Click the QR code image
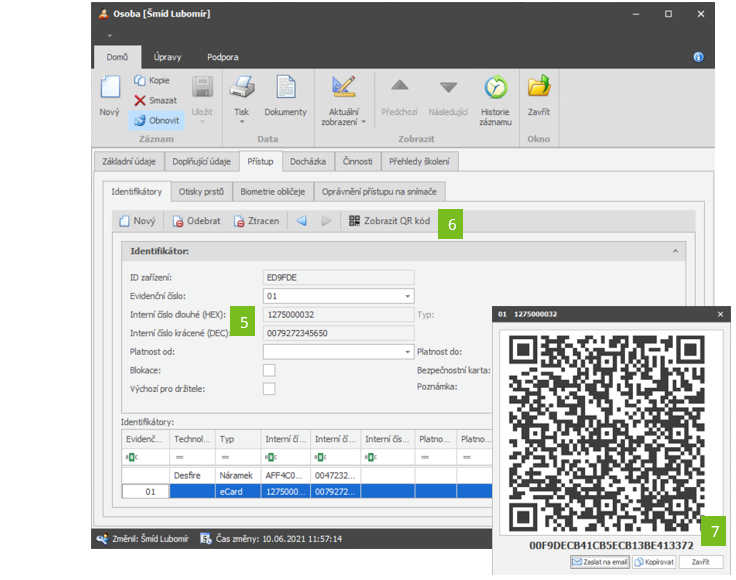The height and width of the screenshot is (580, 736). pos(606,434)
